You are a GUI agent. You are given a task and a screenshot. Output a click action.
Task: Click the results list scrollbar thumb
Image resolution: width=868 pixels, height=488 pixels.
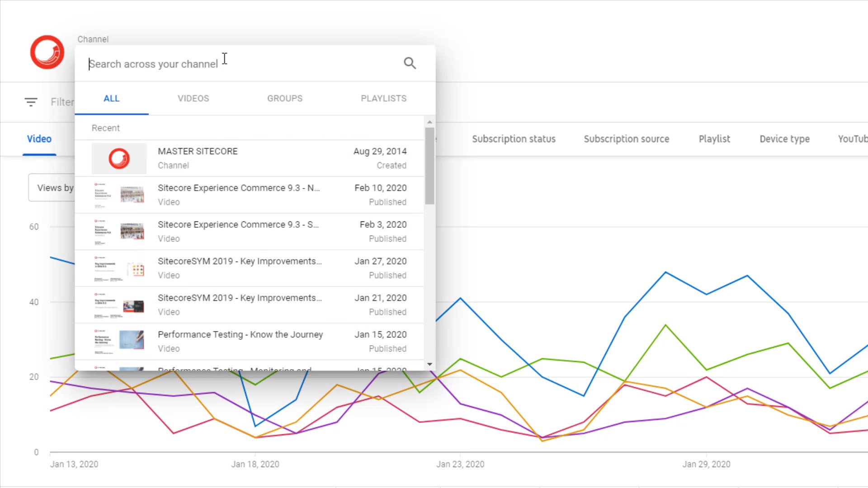click(429, 165)
